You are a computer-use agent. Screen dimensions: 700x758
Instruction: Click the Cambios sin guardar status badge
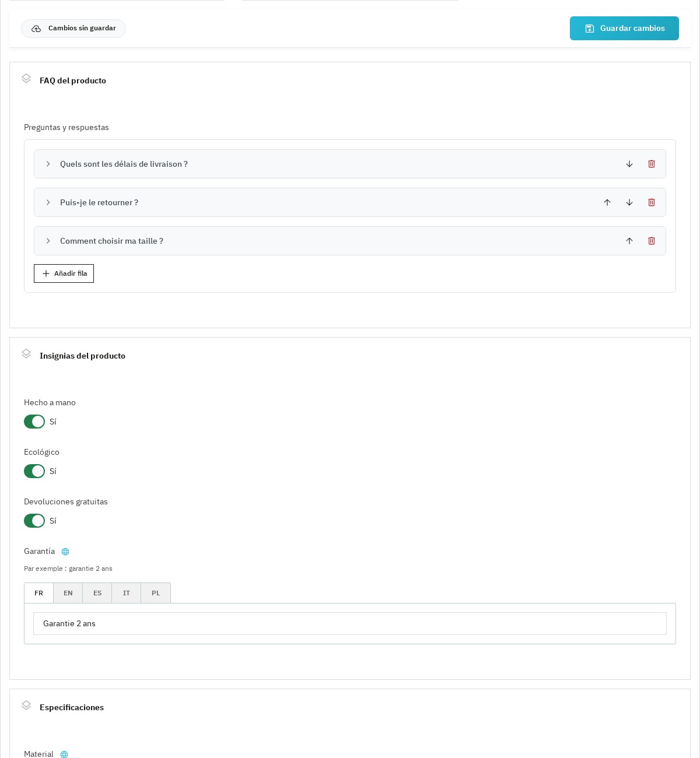(x=73, y=29)
